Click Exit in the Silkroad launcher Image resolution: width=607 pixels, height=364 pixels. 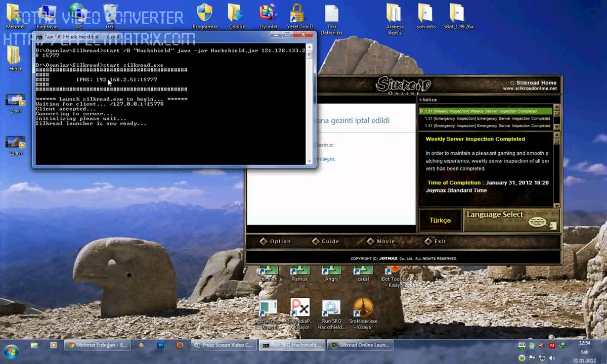coord(436,241)
